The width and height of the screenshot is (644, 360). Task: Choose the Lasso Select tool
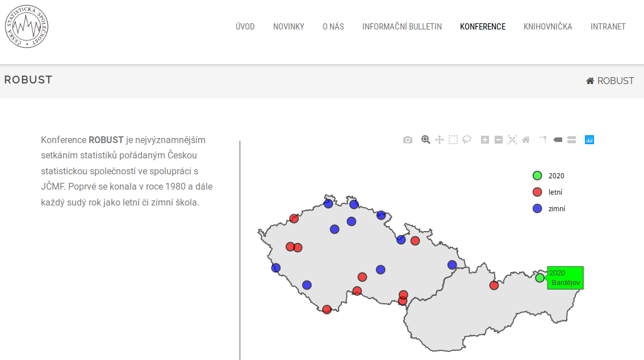tap(467, 140)
